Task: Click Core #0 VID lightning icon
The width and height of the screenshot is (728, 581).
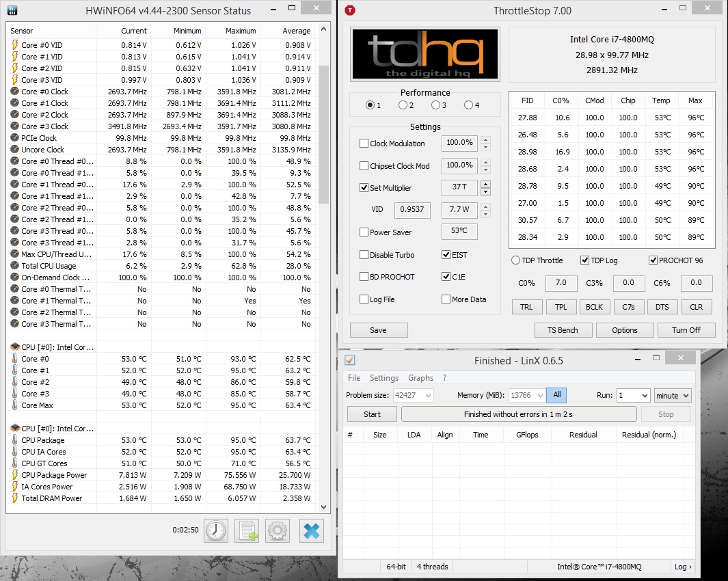Action: click(x=15, y=45)
